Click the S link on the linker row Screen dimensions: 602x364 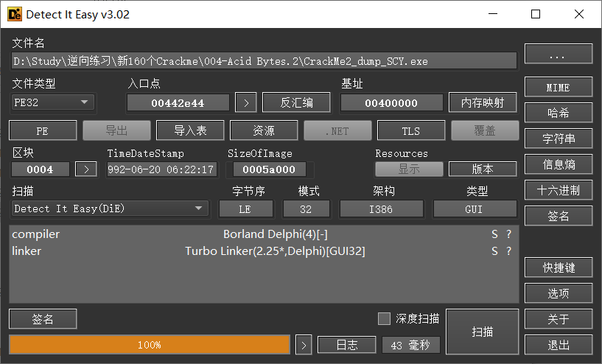point(494,251)
